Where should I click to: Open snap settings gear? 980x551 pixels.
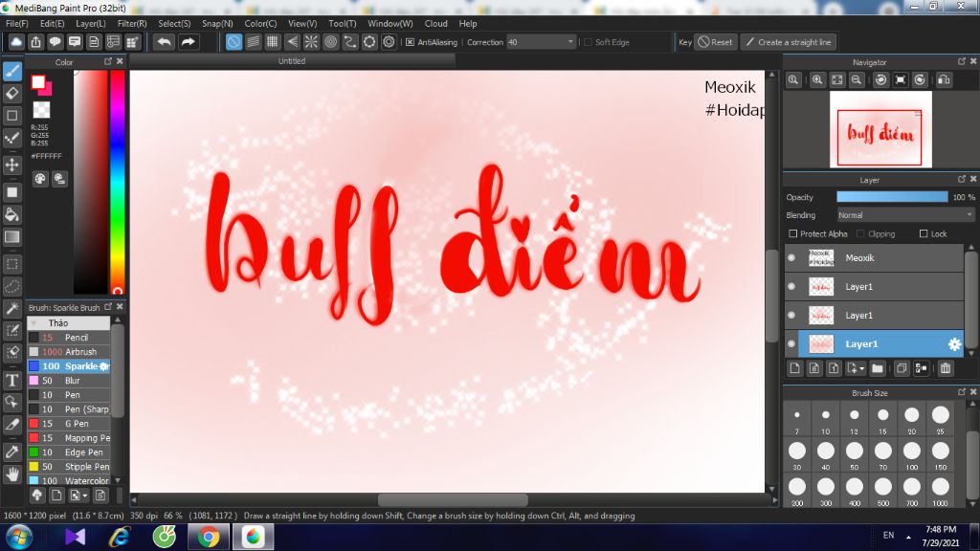click(389, 42)
